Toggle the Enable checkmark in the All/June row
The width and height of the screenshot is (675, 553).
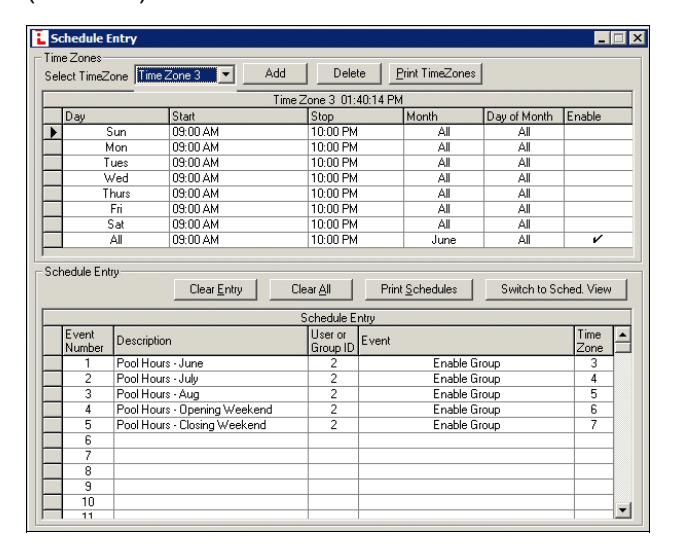tap(598, 240)
